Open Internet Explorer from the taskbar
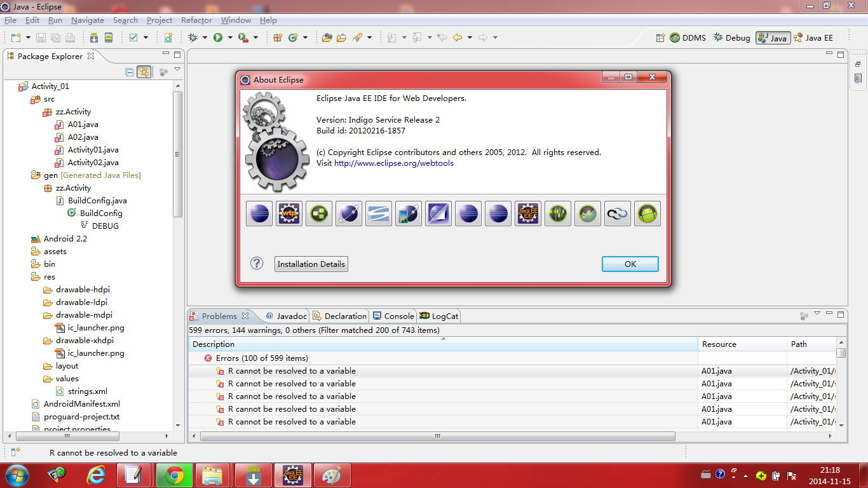 (96, 475)
